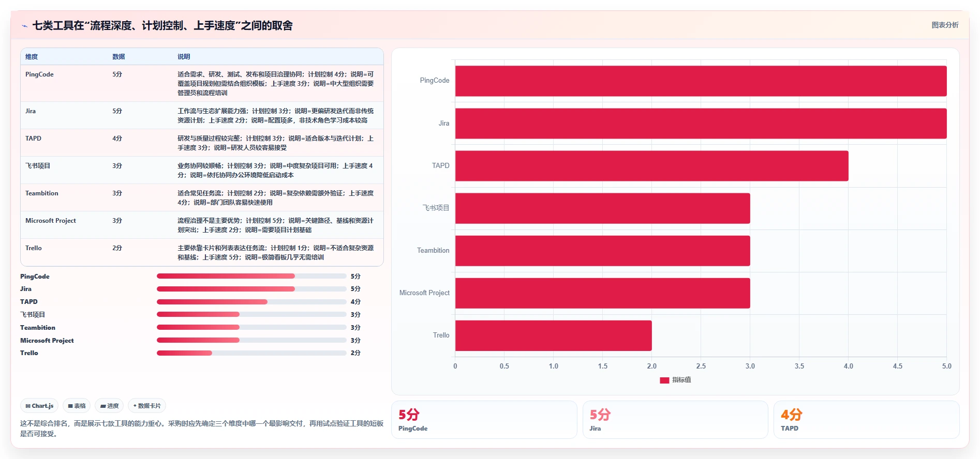
Task: Click the 2分 score in Trello table row
Action: click(117, 248)
